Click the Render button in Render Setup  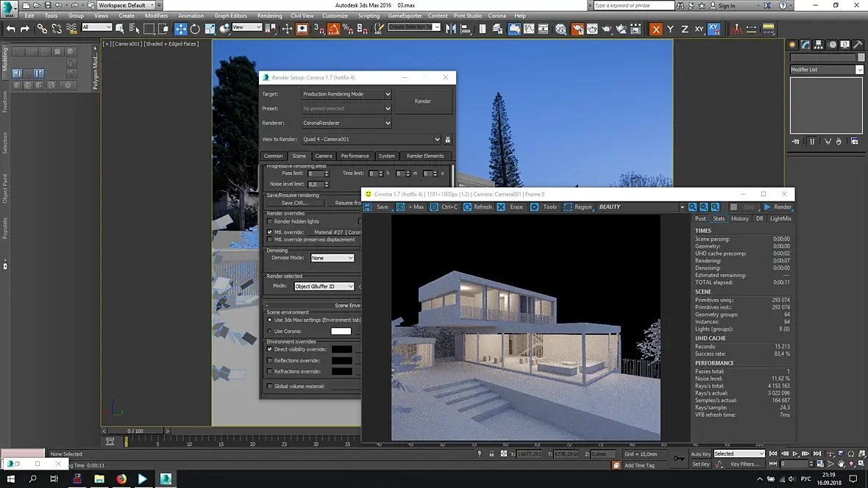click(x=423, y=101)
